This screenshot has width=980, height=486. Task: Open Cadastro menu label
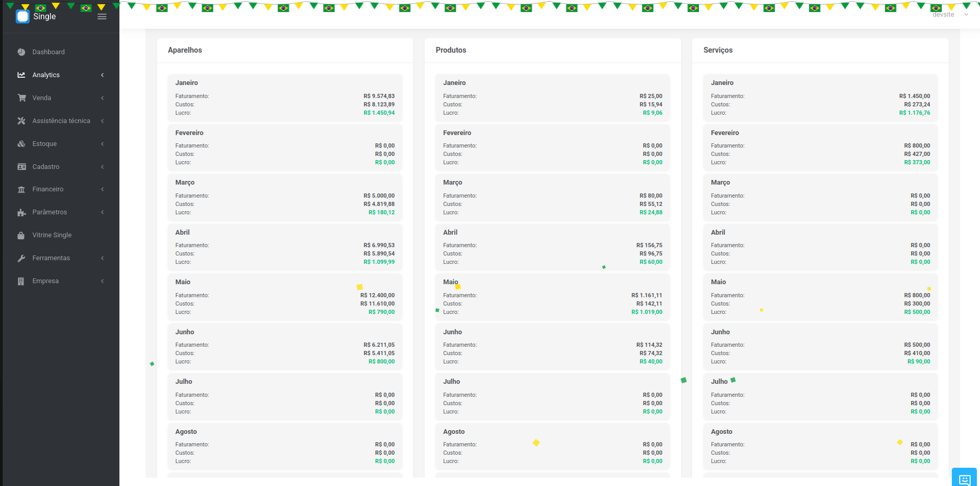coord(46,167)
